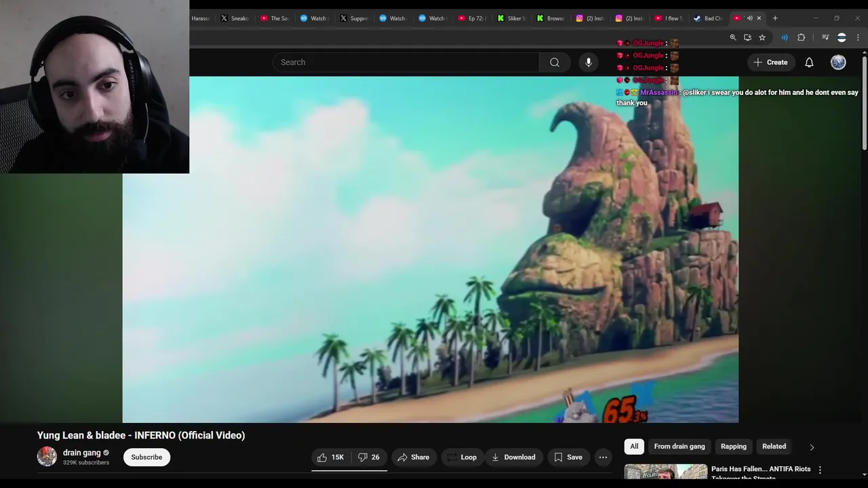This screenshot has height=488, width=868.
Task: Dislike the video with thumbs down
Action: pyautogui.click(x=369, y=457)
